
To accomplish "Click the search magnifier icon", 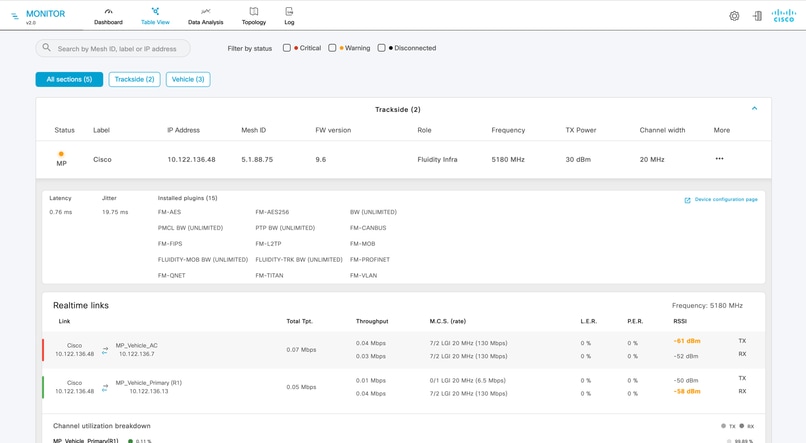I will 46,47.
